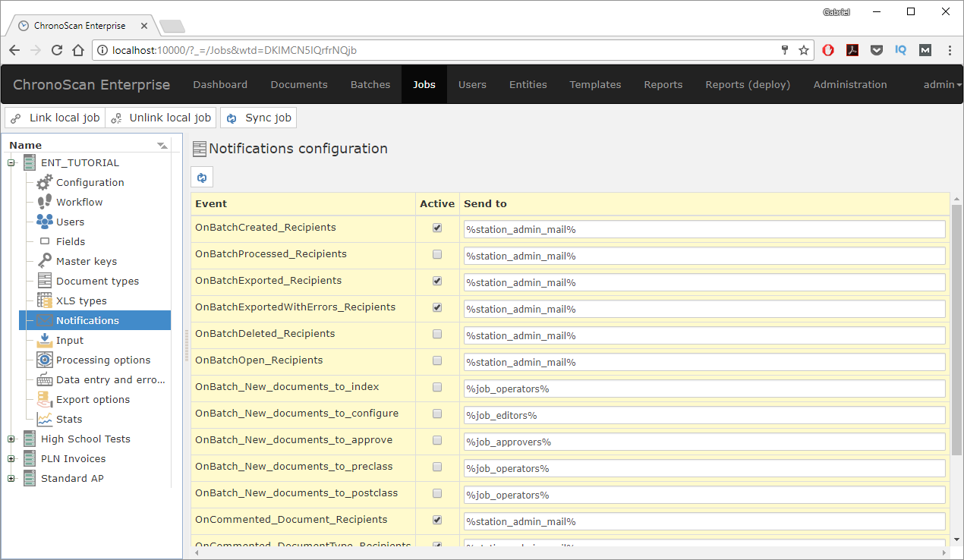The height and width of the screenshot is (560, 964).
Task: Open the Pocket extension icon
Action: [x=877, y=50]
